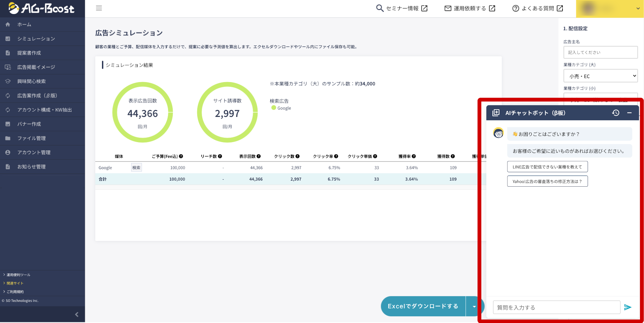The width and height of the screenshot is (644, 323).
Task: Click help icon next to 表示回数
Action: tap(259, 156)
